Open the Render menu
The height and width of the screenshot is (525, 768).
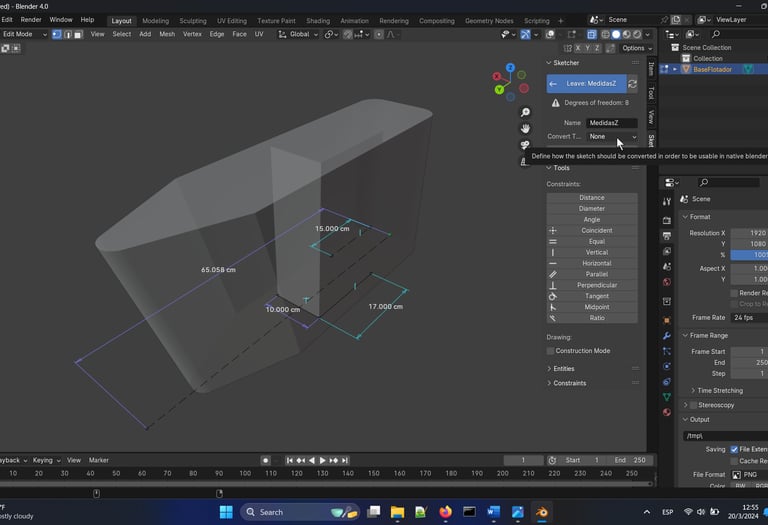(x=31, y=20)
